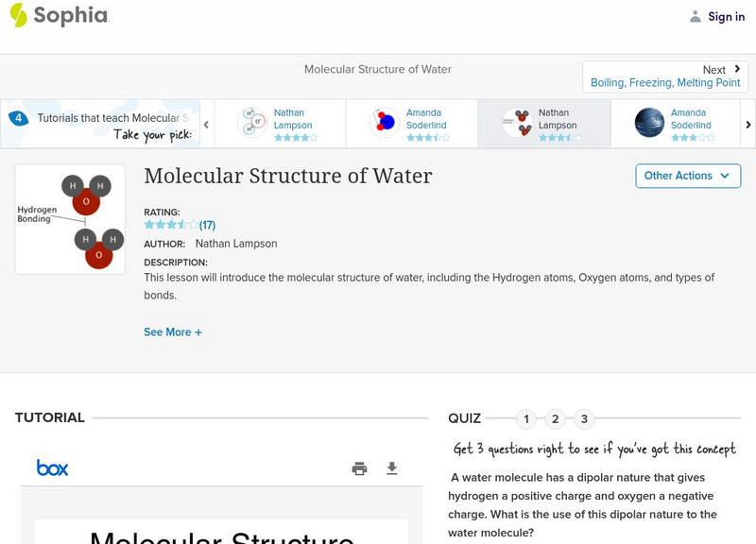Click the Box logo
The height and width of the screenshot is (544, 756).
52,467
